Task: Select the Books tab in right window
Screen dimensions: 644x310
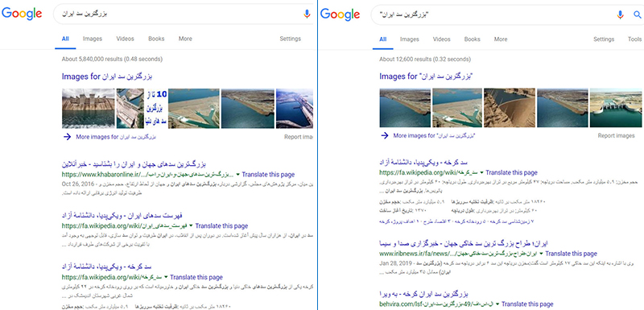Action: (x=473, y=39)
